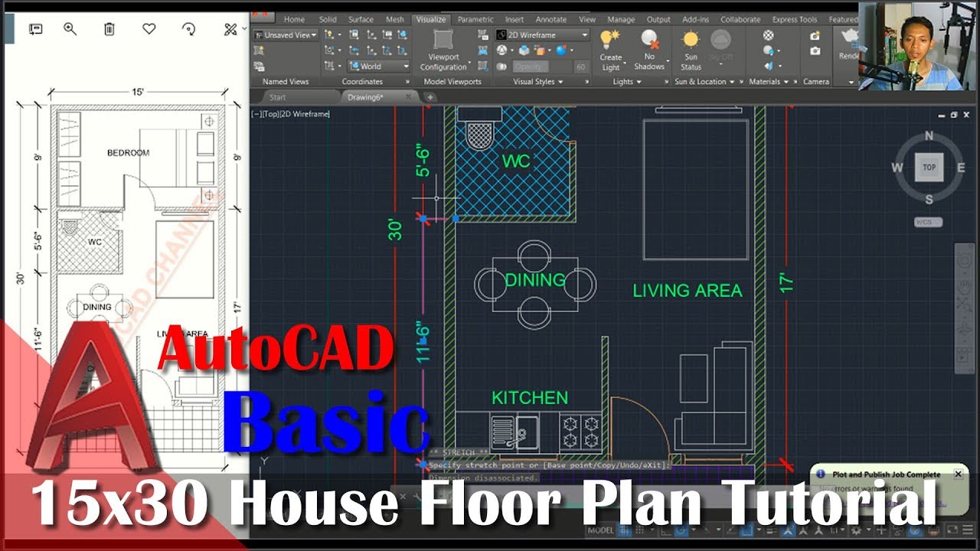This screenshot has width=980, height=551.
Task: Click the rotate icon in photo viewer
Action: pyautogui.click(x=188, y=29)
